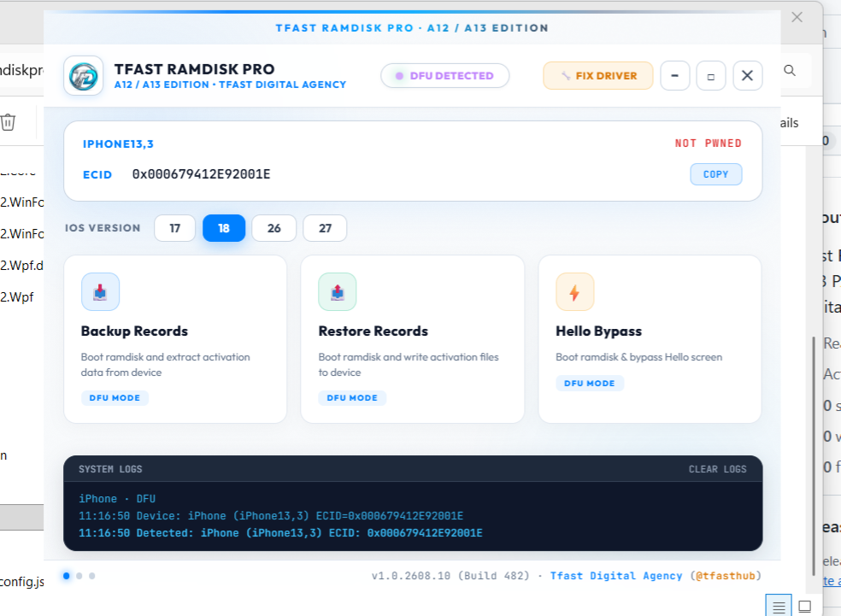The width and height of the screenshot is (841, 616).
Task: Click the Hello Bypass lightning icon
Action: point(574,291)
